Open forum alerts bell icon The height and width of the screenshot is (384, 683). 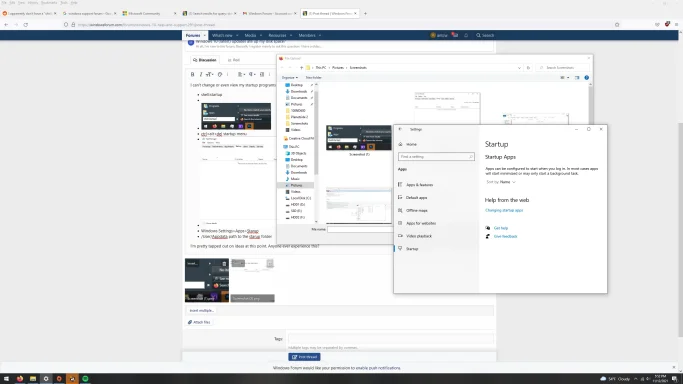click(x=466, y=35)
